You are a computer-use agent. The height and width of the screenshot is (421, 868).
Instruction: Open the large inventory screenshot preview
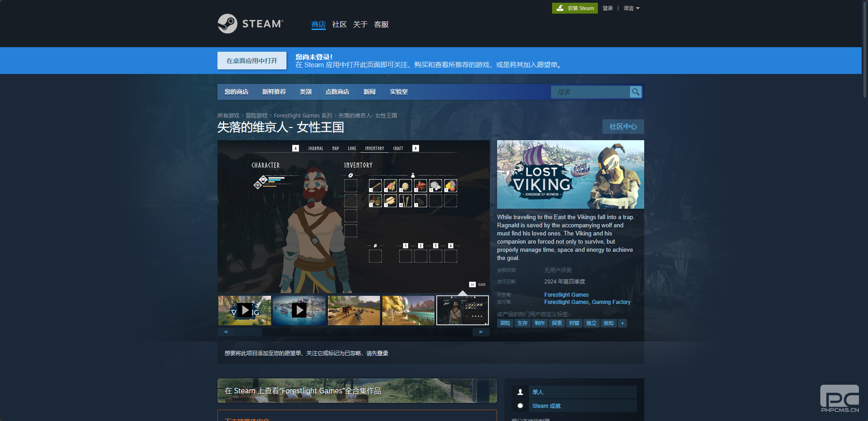coord(354,216)
